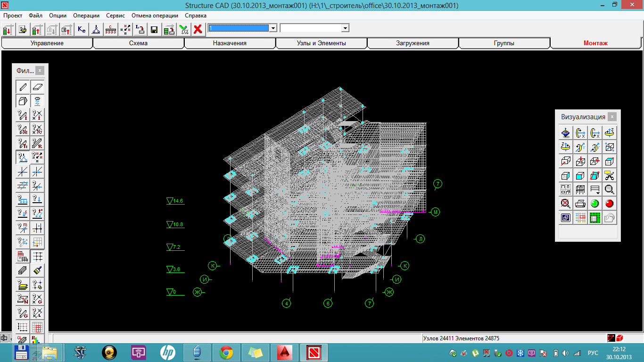Close the Визуализация panel
Screen dimensions: 644x362
pos(612,117)
